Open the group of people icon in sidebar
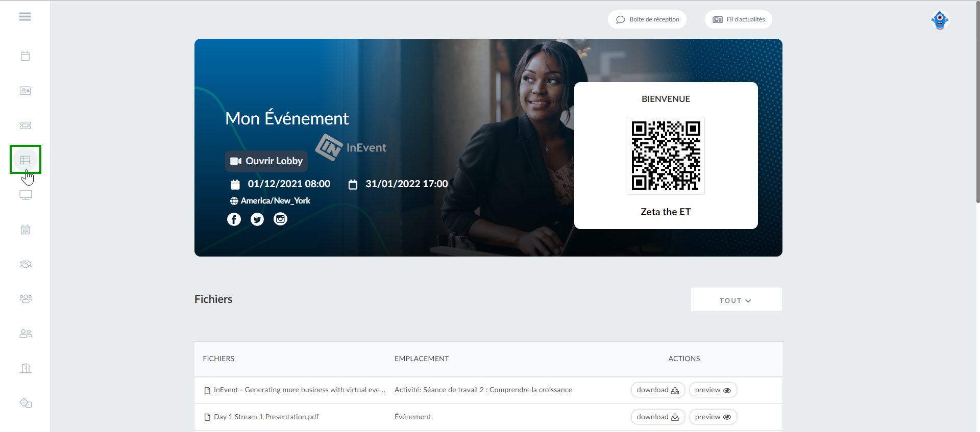The image size is (980, 432). pyautogui.click(x=25, y=299)
